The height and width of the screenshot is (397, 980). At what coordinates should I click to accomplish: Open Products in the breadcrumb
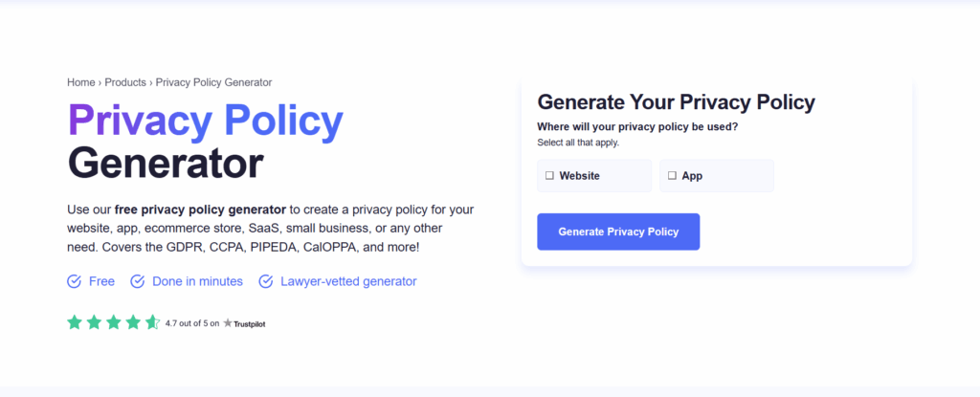(125, 82)
